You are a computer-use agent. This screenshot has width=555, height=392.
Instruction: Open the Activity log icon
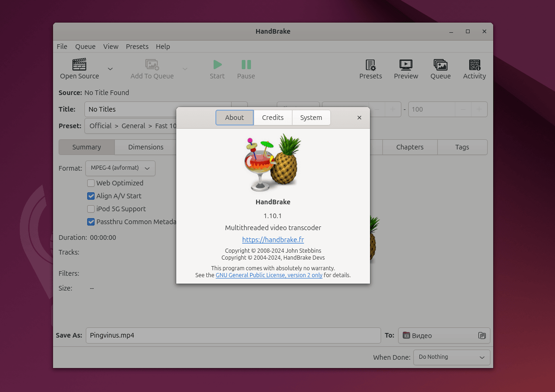click(x=474, y=65)
